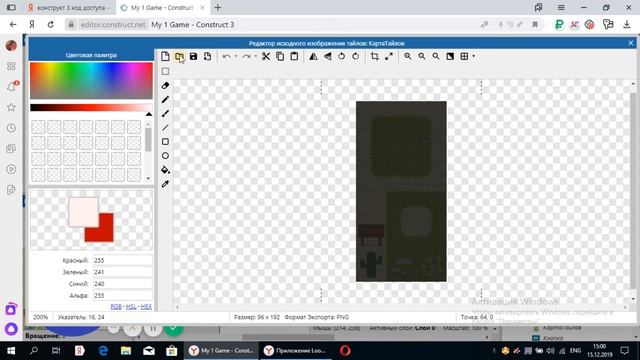Click the Зеленый value input field
The width and height of the screenshot is (640, 360).
pos(122,272)
